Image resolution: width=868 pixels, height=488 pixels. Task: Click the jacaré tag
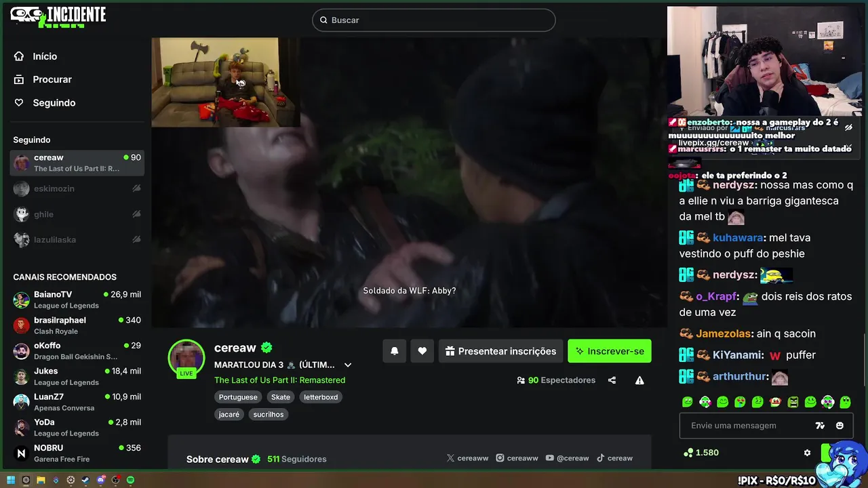click(x=229, y=414)
